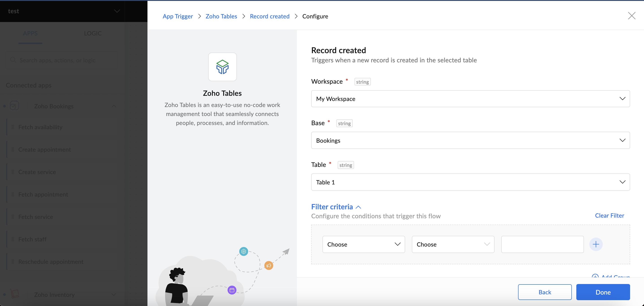Open the Workspace dropdown

coord(470,98)
